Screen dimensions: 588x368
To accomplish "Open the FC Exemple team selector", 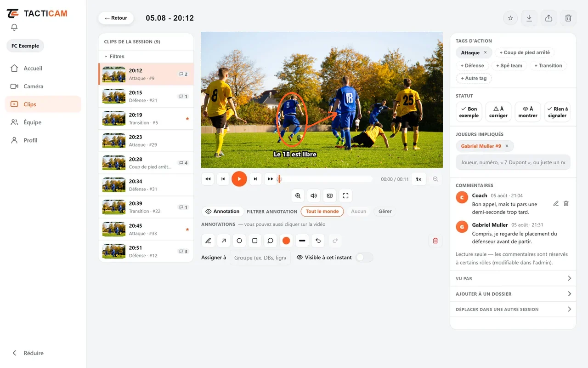I will [x=25, y=46].
